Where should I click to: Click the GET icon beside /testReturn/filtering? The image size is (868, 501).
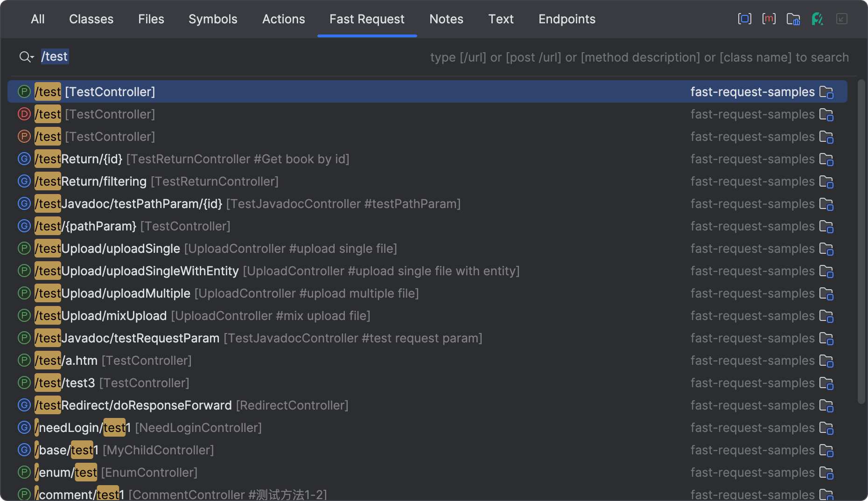[24, 181]
